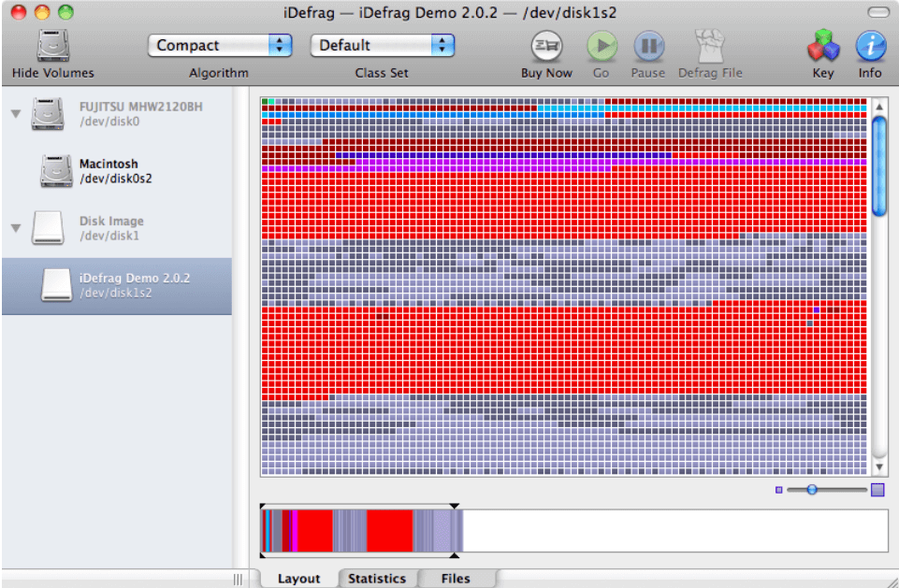
Task: Click the Pause button
Action: pyautogui.click(x=648, y=46)
